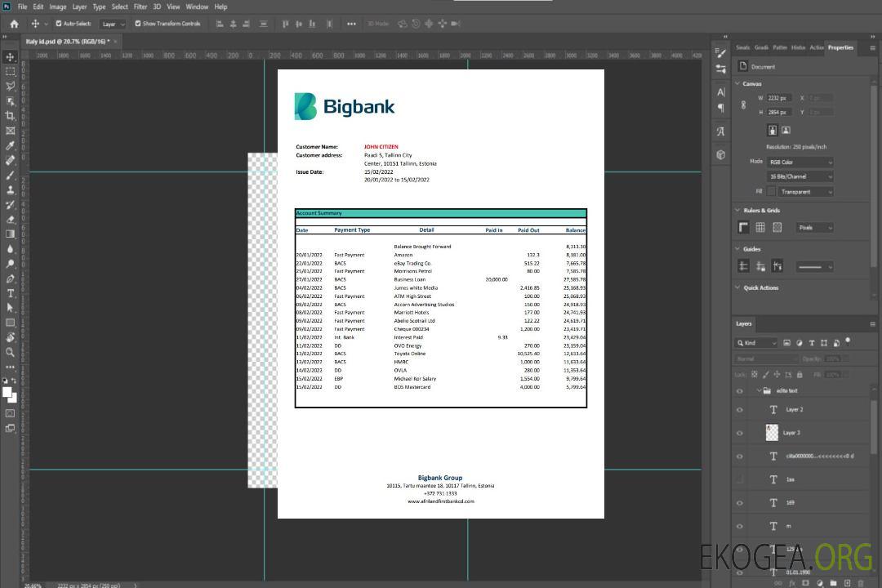The image size is (882, 588).
Task: Hide Layer 3 with eye icon
Action: [740, 434]
